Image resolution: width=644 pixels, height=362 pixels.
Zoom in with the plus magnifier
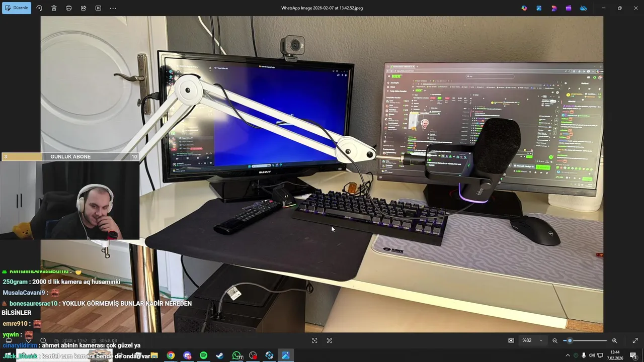[614, 340]
